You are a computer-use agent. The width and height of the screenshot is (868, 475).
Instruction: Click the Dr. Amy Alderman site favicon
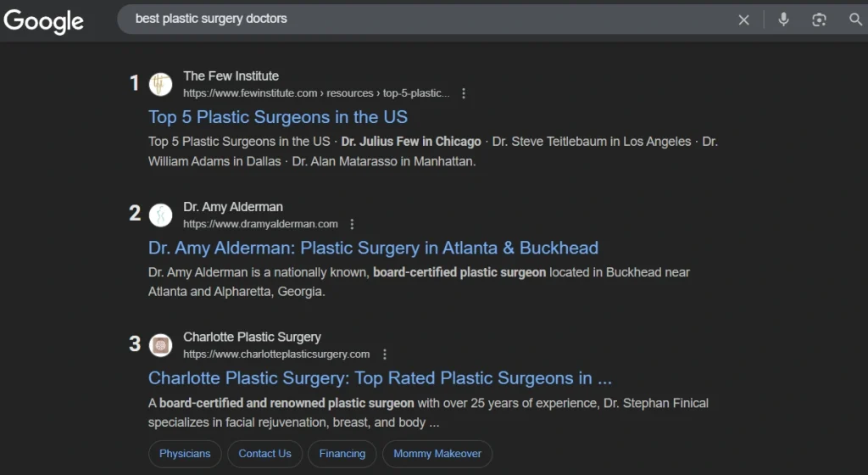(x=160, y=215)
